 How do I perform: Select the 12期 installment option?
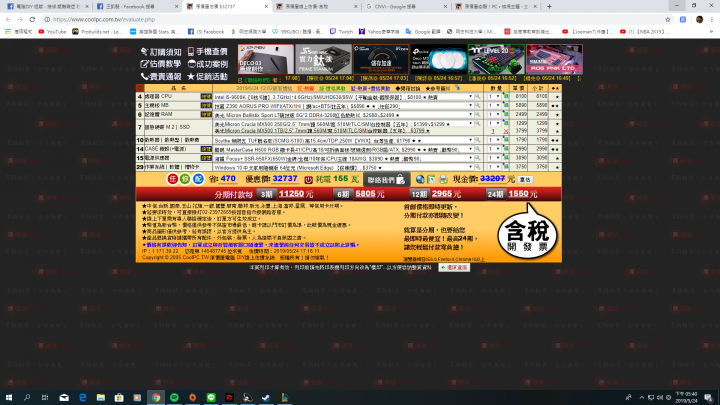pyautogui.click(x=419, y=195)
